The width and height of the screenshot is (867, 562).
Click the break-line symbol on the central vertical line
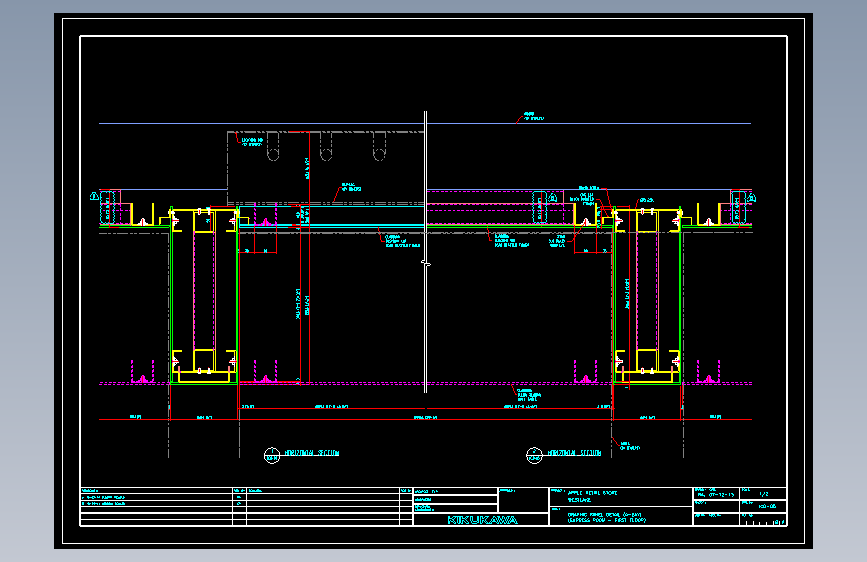pyautogui.click(x=426, y=264)
